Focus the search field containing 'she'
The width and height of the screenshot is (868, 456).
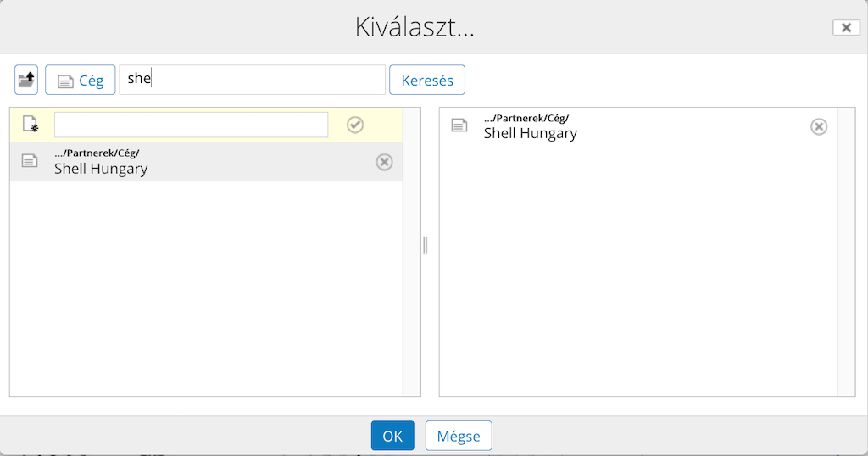click(252, 80)
